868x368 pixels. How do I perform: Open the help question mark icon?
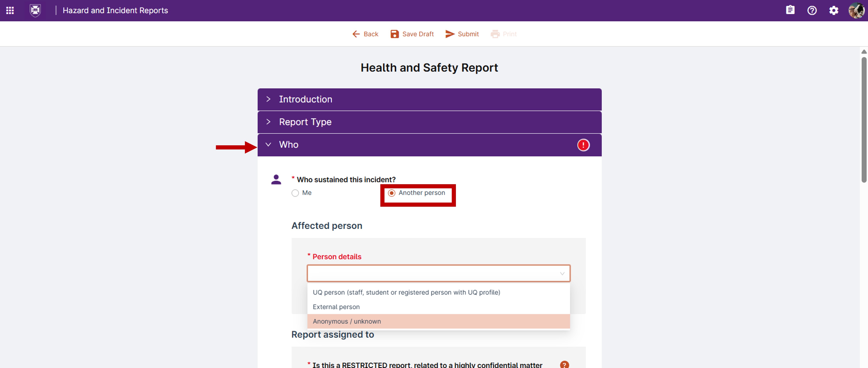coord(812,10)
